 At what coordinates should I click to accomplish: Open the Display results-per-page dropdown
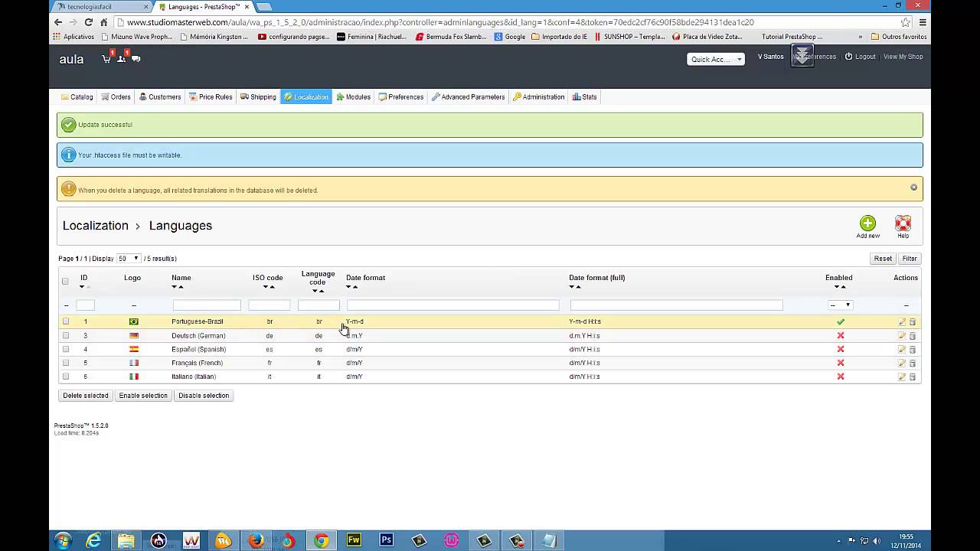click(128, 259)
